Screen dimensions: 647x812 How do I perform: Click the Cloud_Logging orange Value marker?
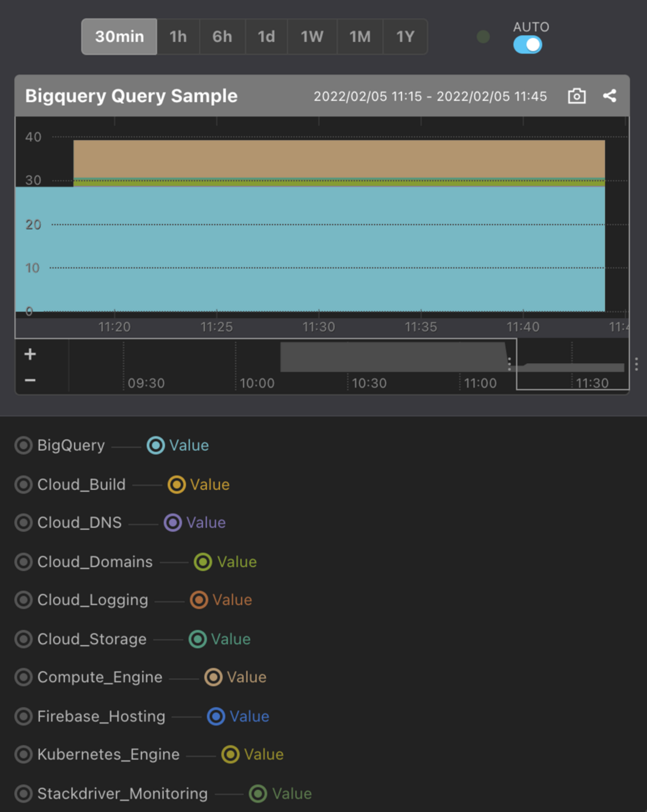coord(199,600)
